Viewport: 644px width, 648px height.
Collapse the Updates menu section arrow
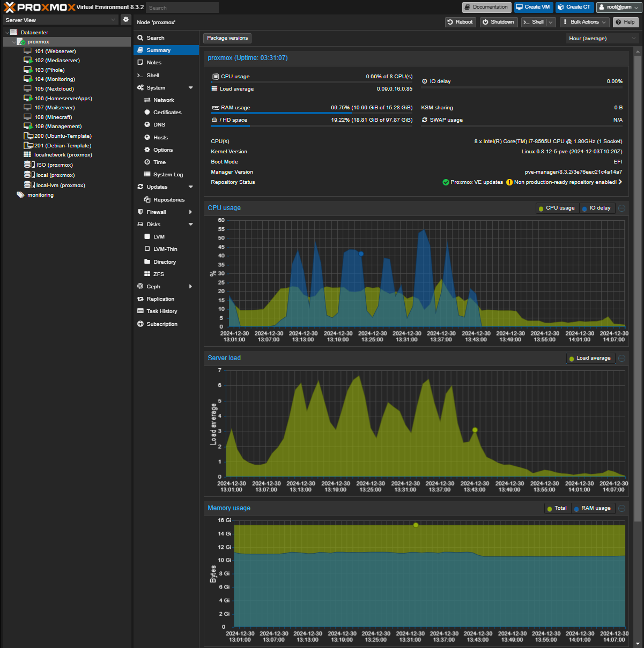click(x=191, y=187)
